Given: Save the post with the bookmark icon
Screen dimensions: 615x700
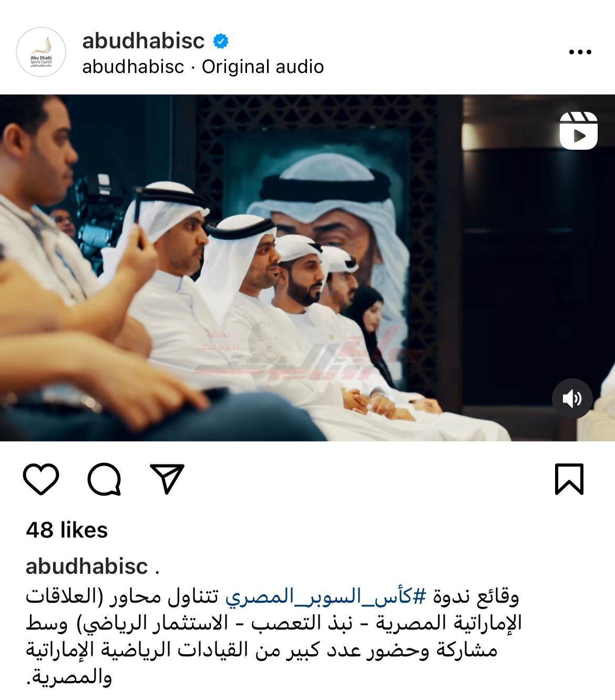Looking at the screenshot, I should pyautogui.click(x=569, y=479).
